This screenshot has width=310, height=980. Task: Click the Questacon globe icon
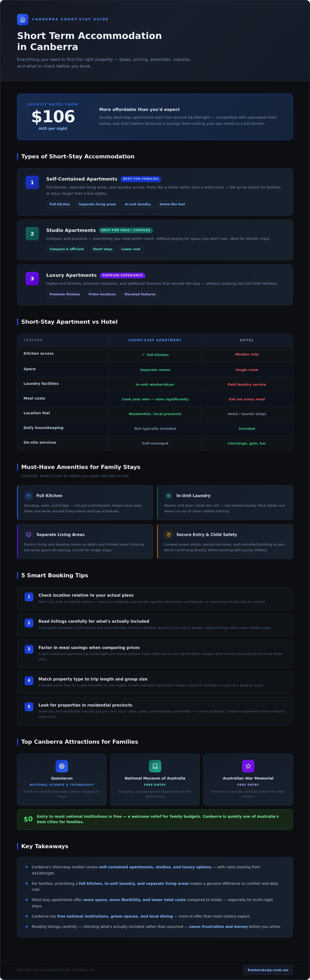pyautogui.click(x=62, y=766)
